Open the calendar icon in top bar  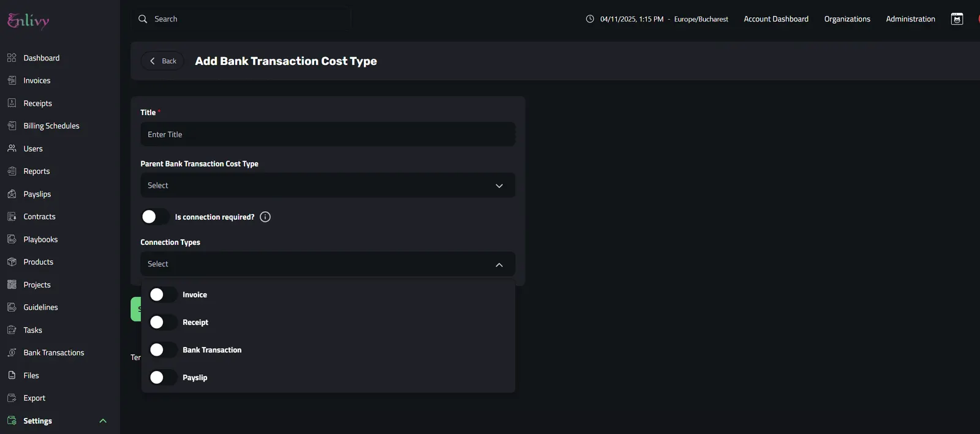point(957,19)
